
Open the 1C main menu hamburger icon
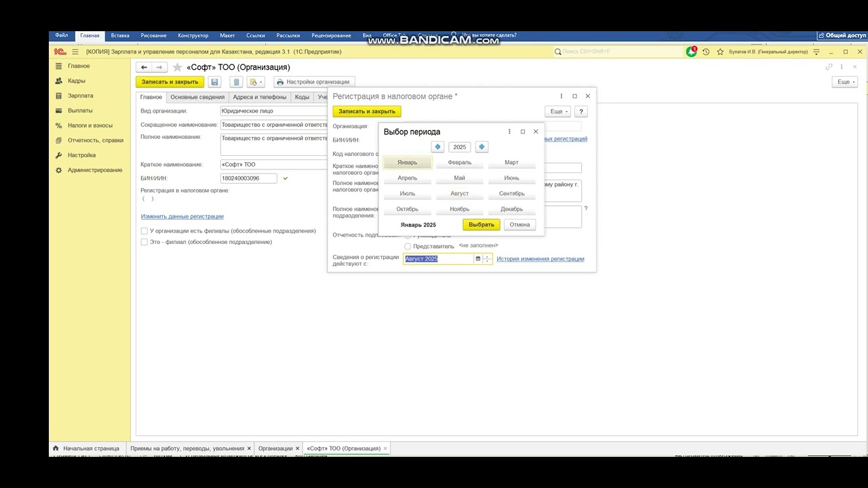(75, 52)
